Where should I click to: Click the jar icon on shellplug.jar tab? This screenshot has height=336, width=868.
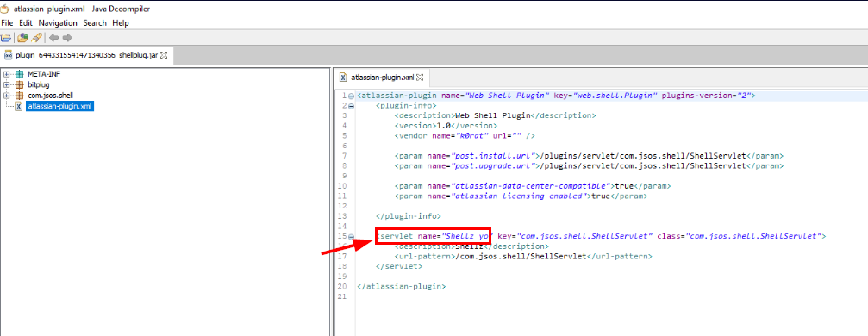tap(9, 55)
